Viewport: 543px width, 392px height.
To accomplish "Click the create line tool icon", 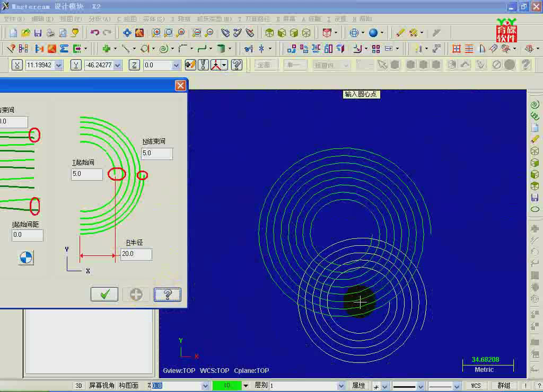I will coord(126,49).
